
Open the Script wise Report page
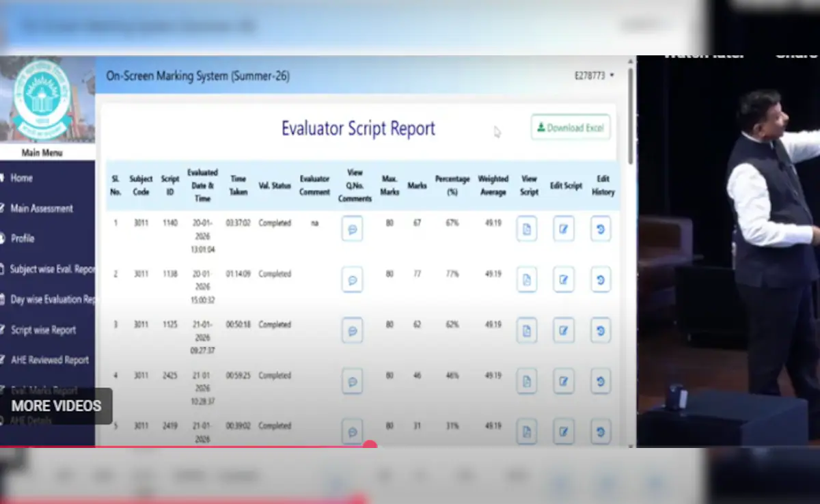pos(43,330)
